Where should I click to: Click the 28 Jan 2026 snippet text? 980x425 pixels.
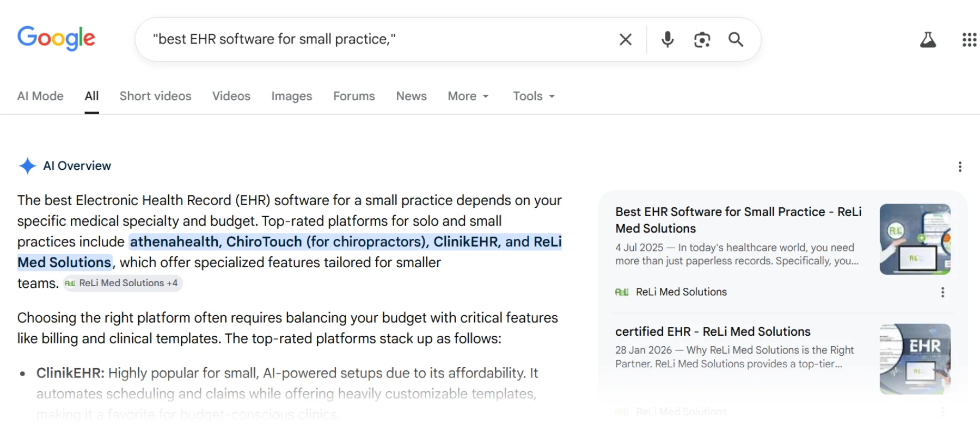(x=734, y=357)
